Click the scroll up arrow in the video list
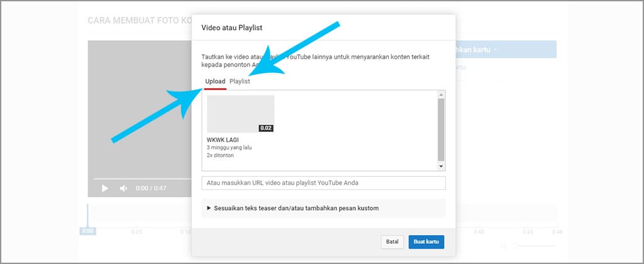The height and width of the screenshot is (264, 644). click(x=441, y=94)
